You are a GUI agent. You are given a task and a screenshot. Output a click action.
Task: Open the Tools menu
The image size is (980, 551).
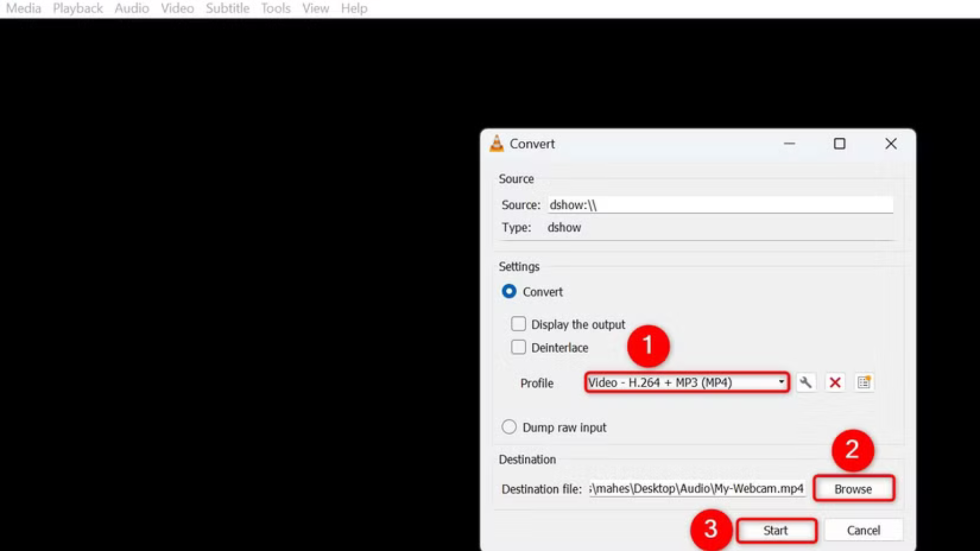tap(275, 8)
